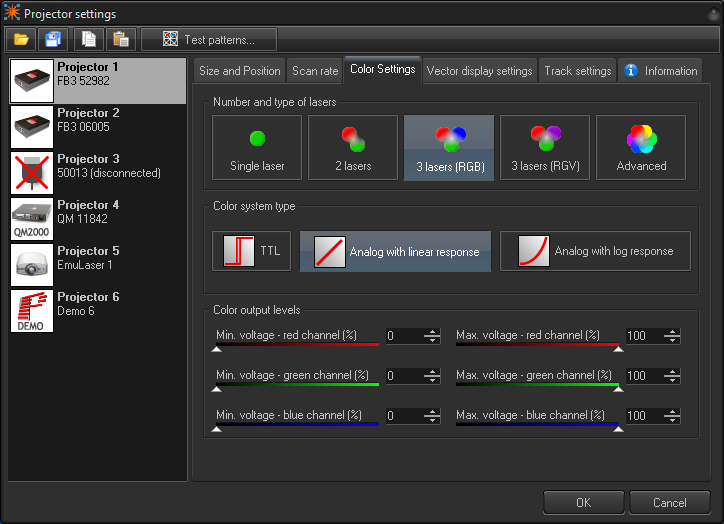
Task: Click the copy settings toolbar icon
Action: click(x=88, y=39)
